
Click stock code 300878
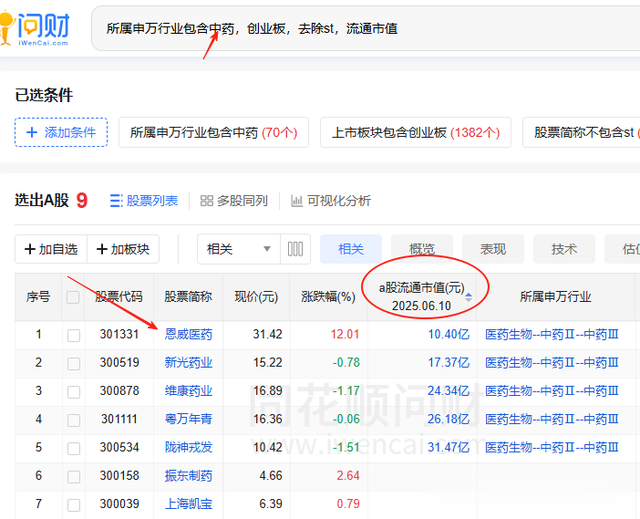120,391
